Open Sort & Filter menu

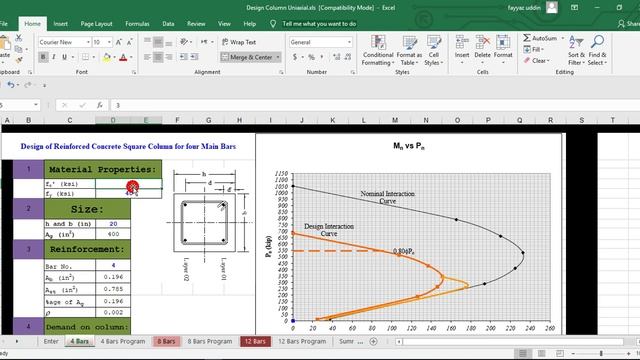pos(576,50)
